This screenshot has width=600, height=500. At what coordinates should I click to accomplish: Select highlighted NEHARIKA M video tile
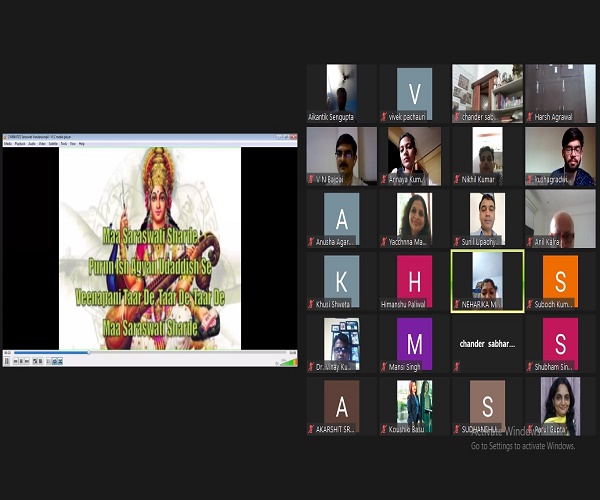(488, 281)
